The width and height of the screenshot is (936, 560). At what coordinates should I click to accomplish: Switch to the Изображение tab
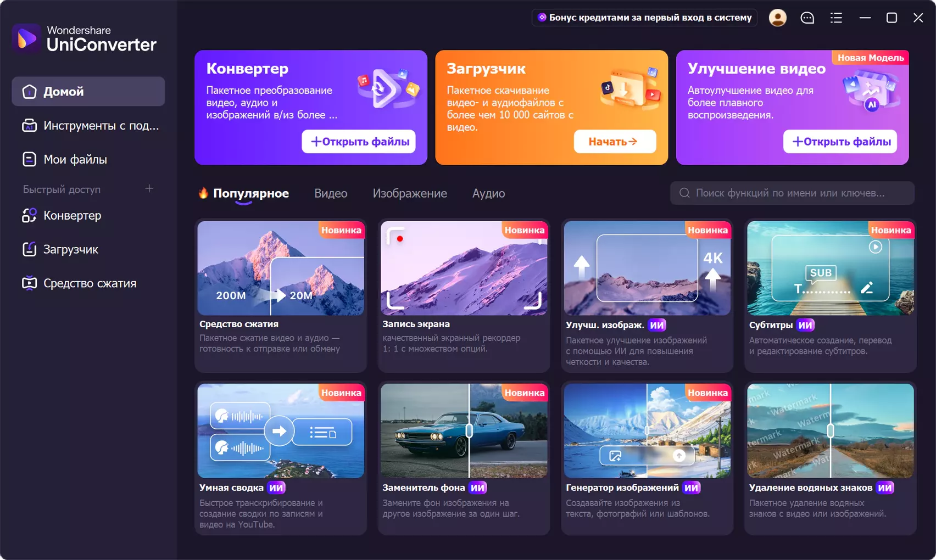[410, 193]
